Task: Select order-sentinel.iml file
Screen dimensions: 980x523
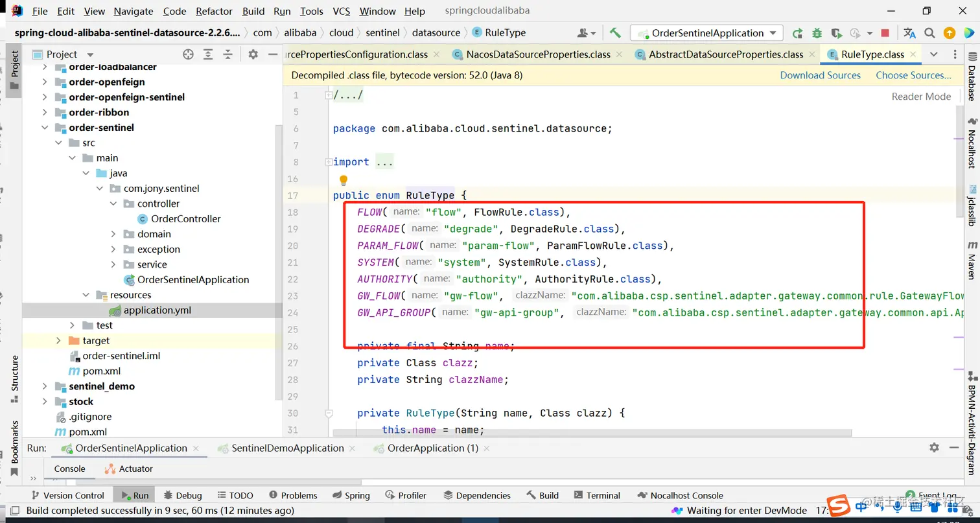Action: [x=121, y=356]
